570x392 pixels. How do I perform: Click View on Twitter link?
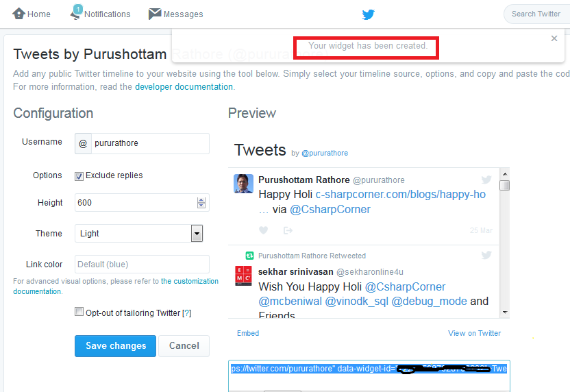coord(474,333)
